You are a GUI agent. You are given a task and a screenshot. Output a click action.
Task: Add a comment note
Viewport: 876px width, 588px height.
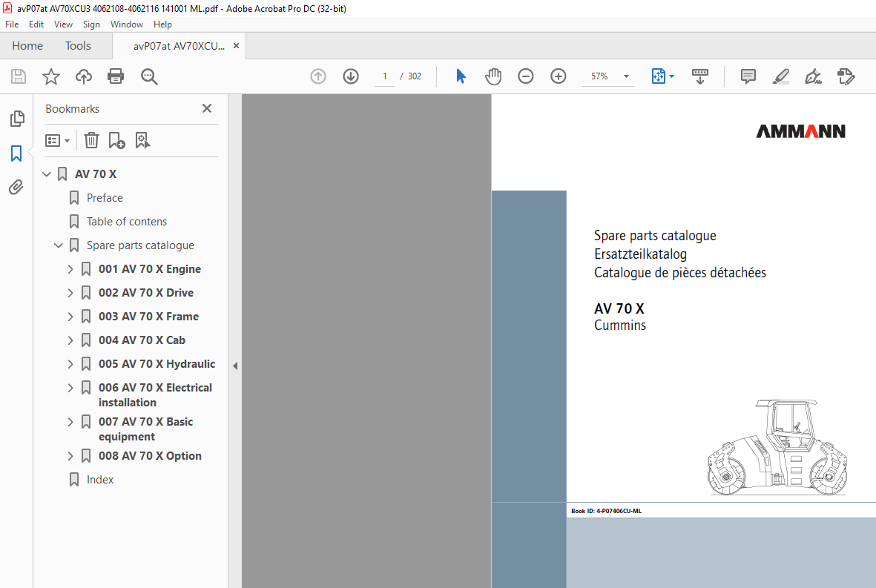(x=748, y=76)
